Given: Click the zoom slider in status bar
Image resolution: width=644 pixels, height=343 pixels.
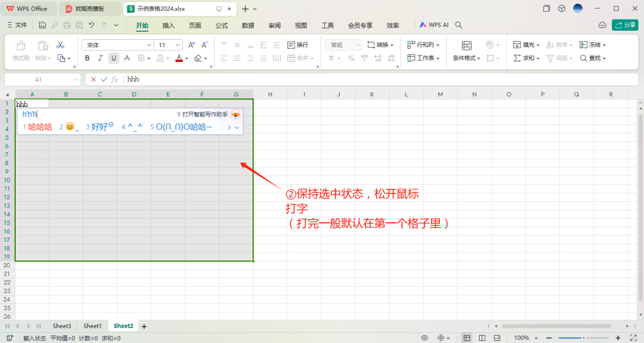Looking at the screenshot, I should coord(583,338).
